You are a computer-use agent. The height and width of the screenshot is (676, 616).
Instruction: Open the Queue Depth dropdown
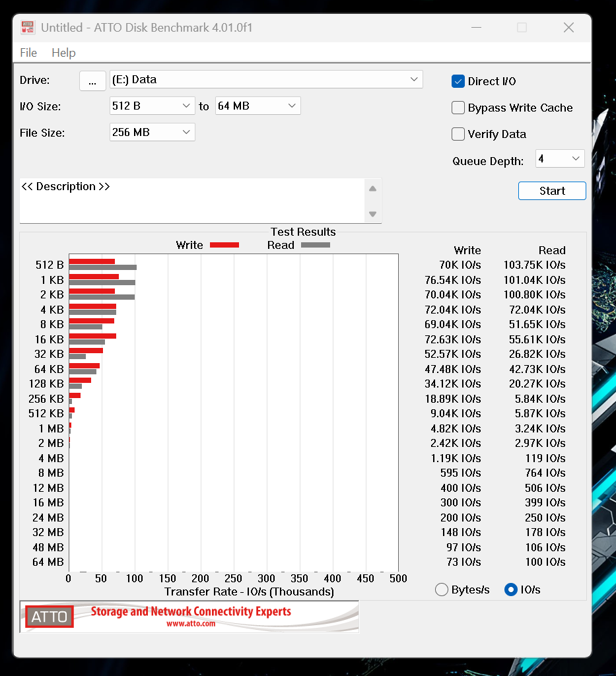point(559,158)
